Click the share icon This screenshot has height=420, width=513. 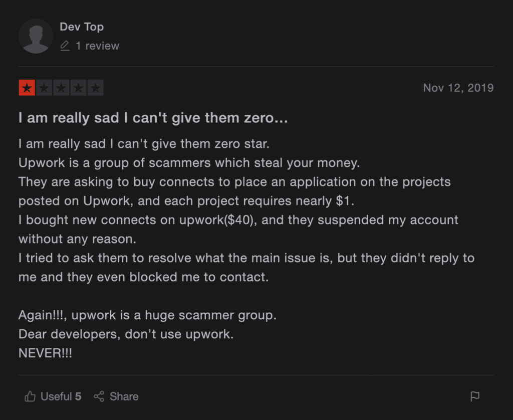(99, 397)
